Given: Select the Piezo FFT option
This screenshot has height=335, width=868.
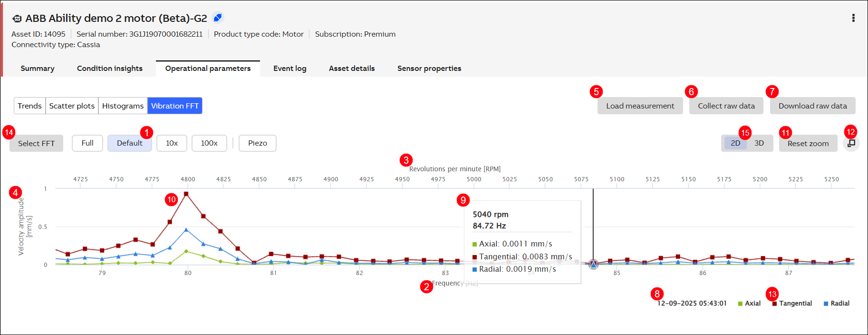Looking at the screenshot, I should coord(257,143).
